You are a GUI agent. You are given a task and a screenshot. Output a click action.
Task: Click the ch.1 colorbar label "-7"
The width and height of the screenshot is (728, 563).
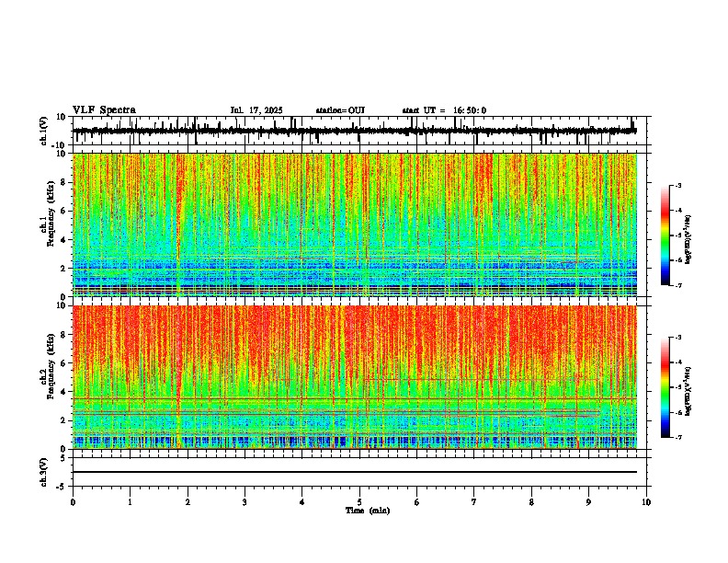coord(678,285)
